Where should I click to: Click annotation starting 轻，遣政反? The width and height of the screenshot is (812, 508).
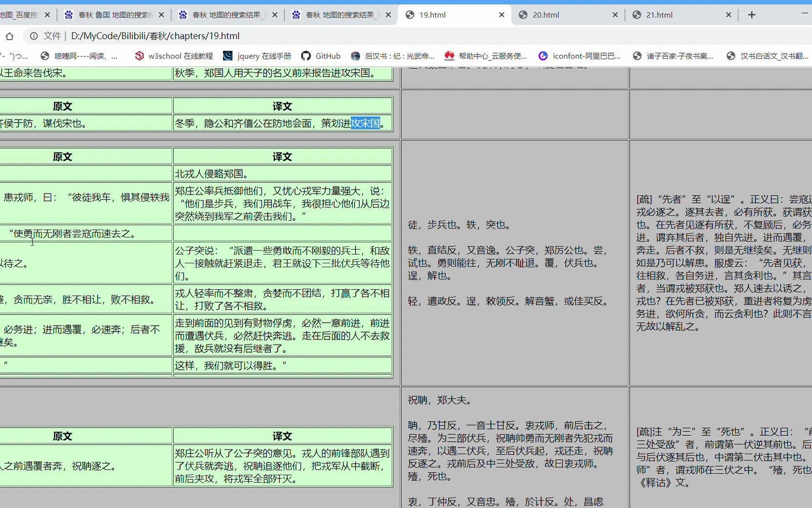click(x=509, y=301)
